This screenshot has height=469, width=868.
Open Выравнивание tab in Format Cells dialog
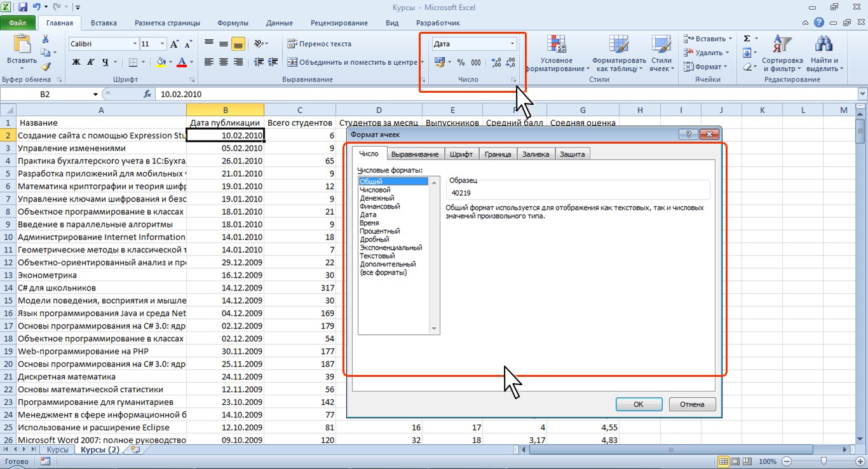[415, 154]
